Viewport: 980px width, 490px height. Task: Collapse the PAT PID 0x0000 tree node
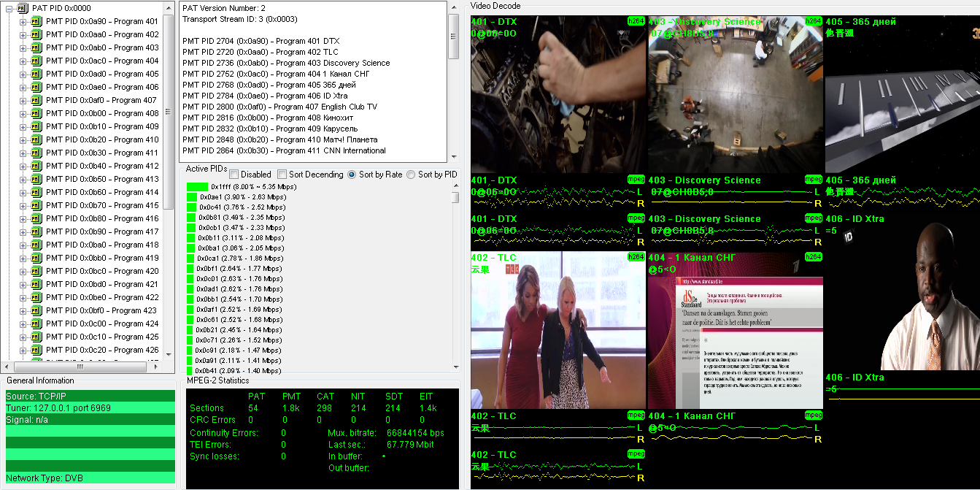(9, 8)
